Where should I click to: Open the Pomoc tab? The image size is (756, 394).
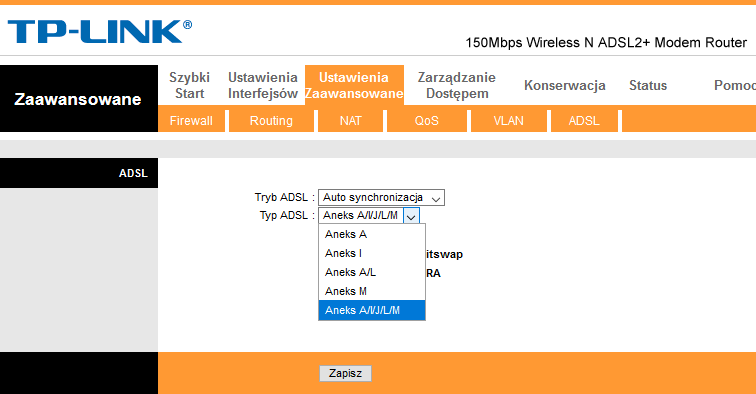[734, 85]
